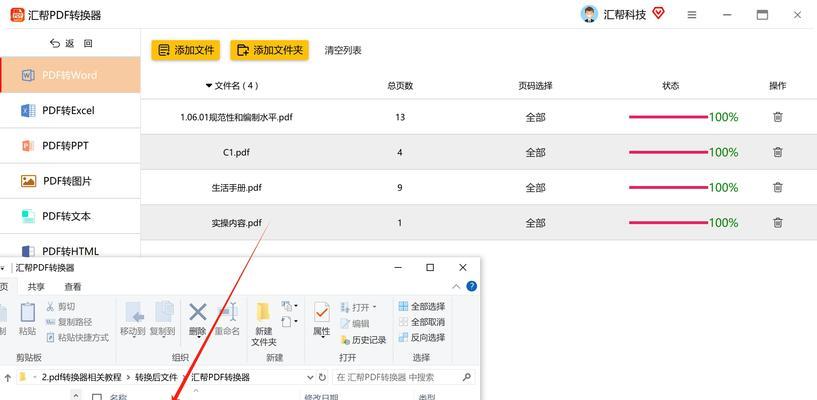Click the red VIP diamond icon
This screenshot has width=817, height=400.
coord(659,14)
